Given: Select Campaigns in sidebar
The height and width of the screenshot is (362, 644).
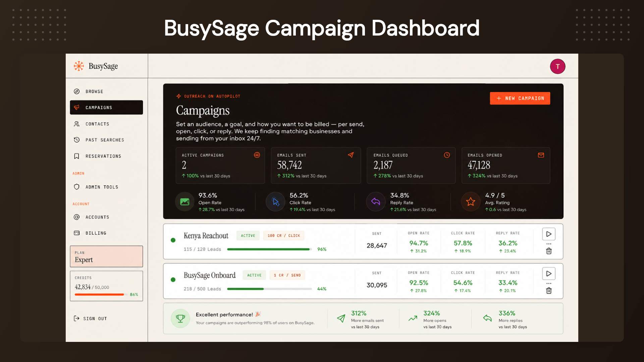Looking at the screenshot, I should 106,107.
